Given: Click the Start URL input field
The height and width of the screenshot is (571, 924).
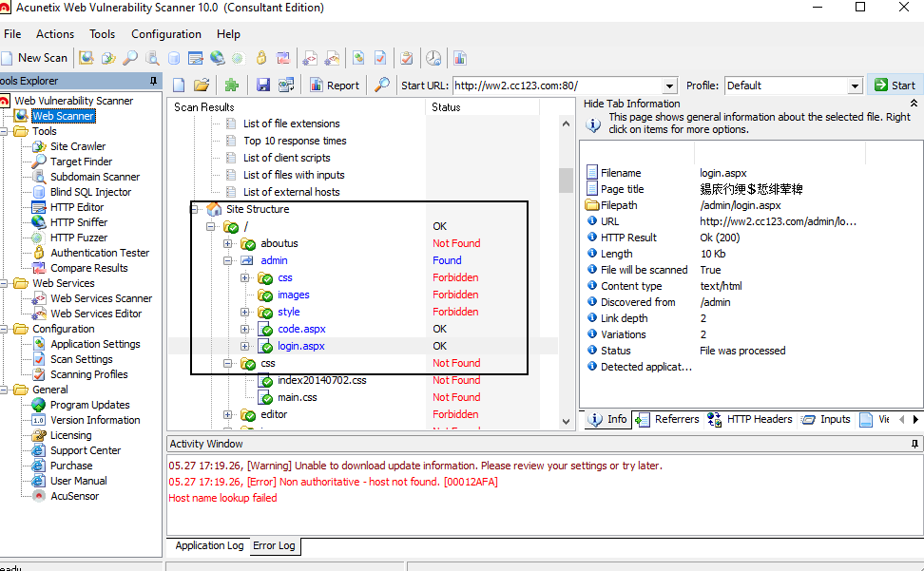Looking at the screenshot, I should tap(557, 86).
